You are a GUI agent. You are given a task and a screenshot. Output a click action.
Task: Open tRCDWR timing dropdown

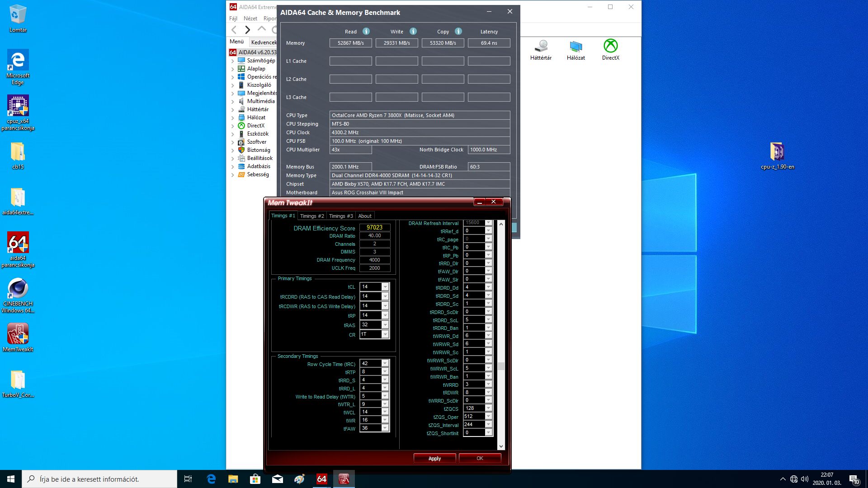[385, 306]
